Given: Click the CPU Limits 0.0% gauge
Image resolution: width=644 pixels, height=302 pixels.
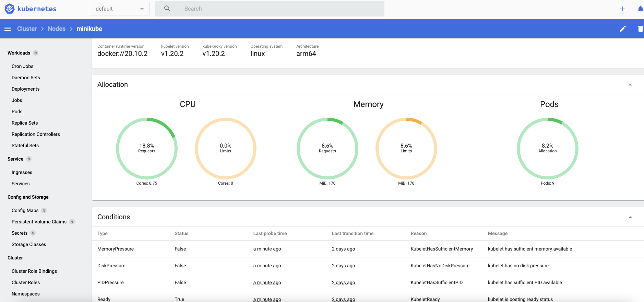Looking at the screenshot, I should tap(226, 148).
